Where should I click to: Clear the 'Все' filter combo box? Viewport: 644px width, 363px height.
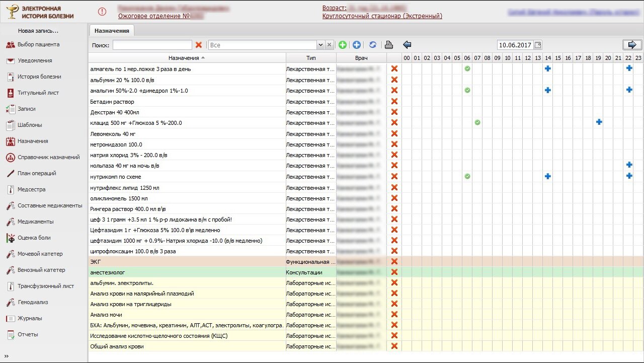coord(330,45)
